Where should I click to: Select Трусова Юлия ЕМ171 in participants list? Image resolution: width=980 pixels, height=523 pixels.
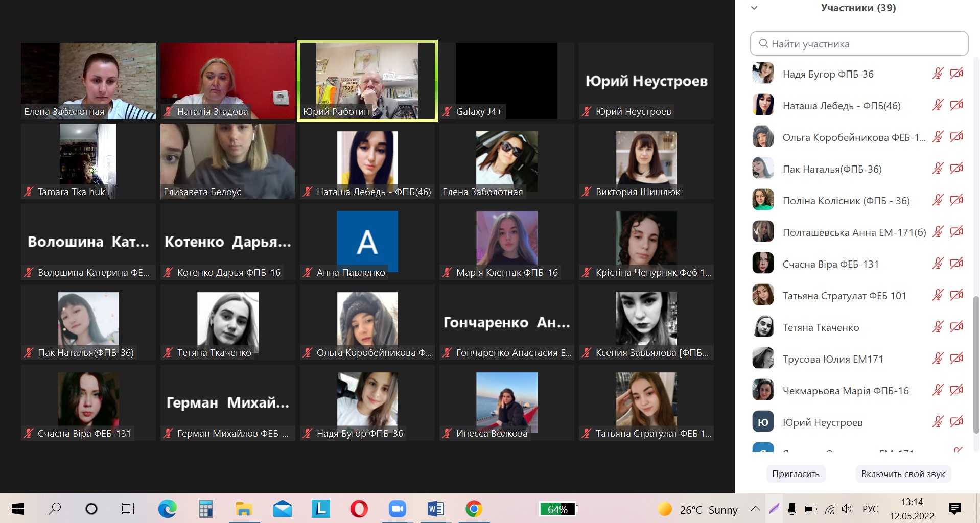pos(832,359)
